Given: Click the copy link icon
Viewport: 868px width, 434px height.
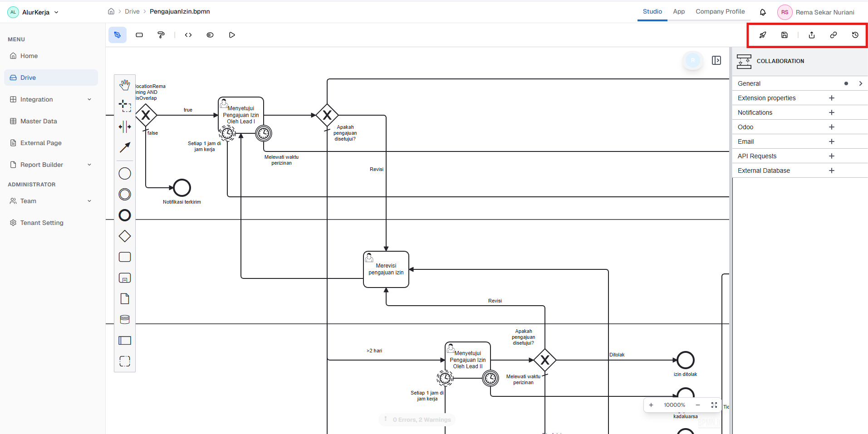Looking at the screenshot, I should click(833, 34).
